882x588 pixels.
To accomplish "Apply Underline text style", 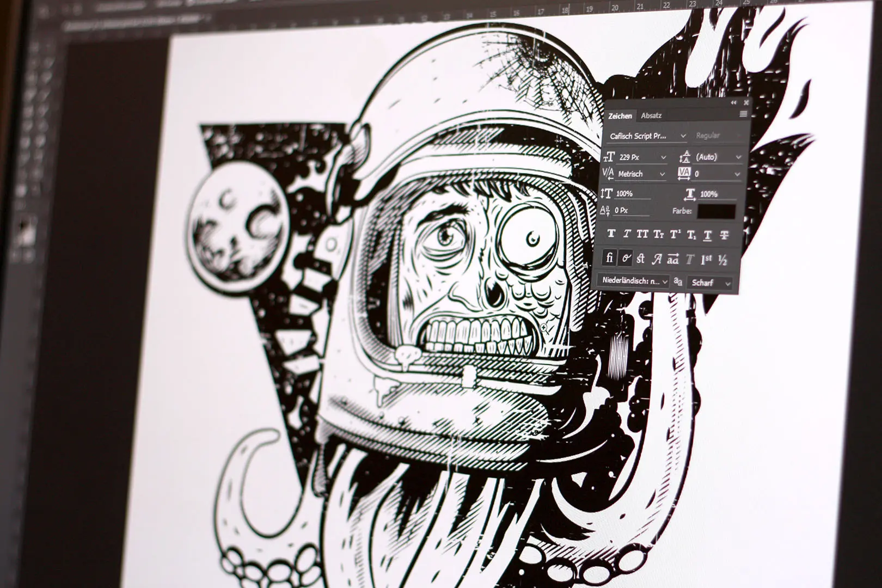I will (707, 235).
